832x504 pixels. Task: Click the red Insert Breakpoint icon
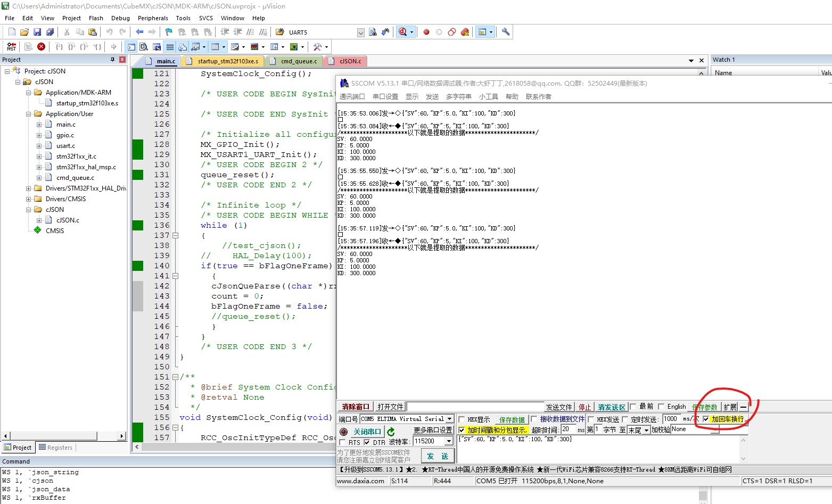click(x=426, y=32)
